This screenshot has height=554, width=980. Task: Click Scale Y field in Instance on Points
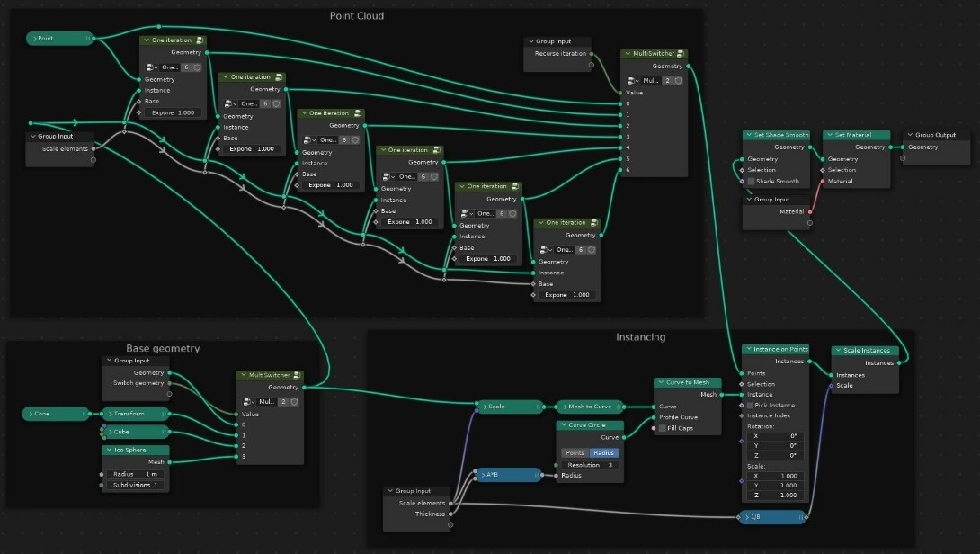pos(774,486)
